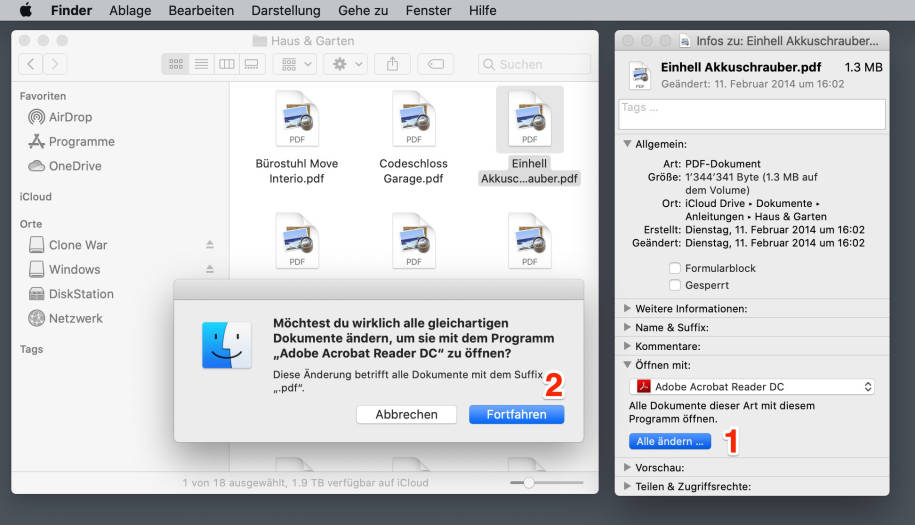Switch to icon view
This screenshot has height=525, width=915.
click(176, 64)
